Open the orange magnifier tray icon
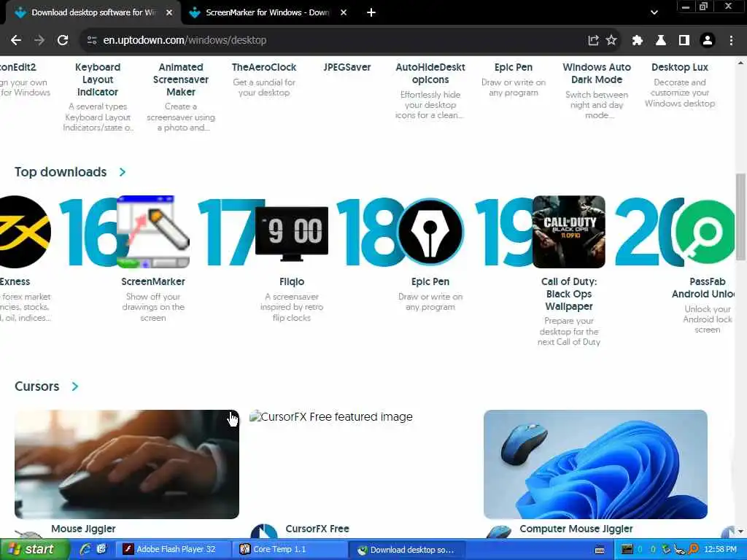 pyautogui.click(x=694, y=550)
